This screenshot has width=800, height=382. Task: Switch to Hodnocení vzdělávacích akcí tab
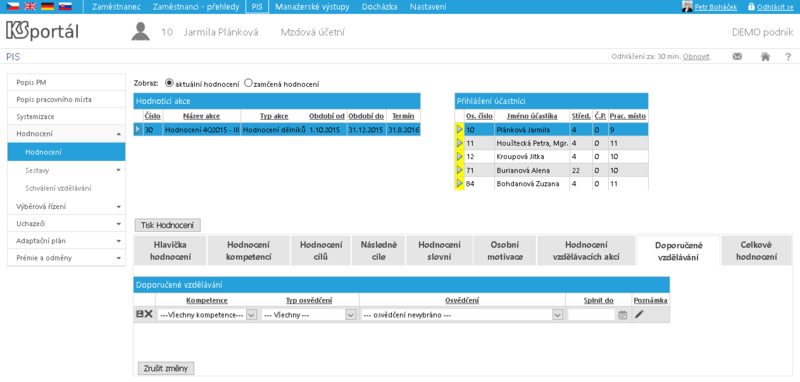pos(586,250)
